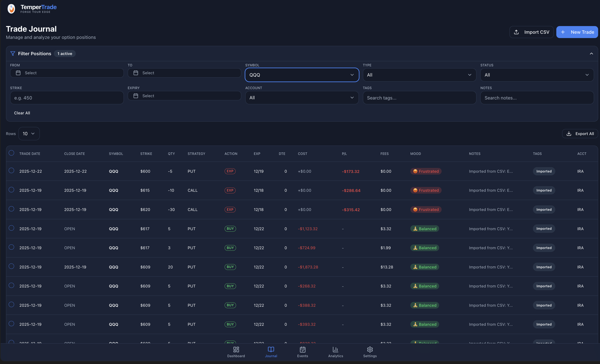Click the TemperTrade flame logo

click(x=11, y=9)
